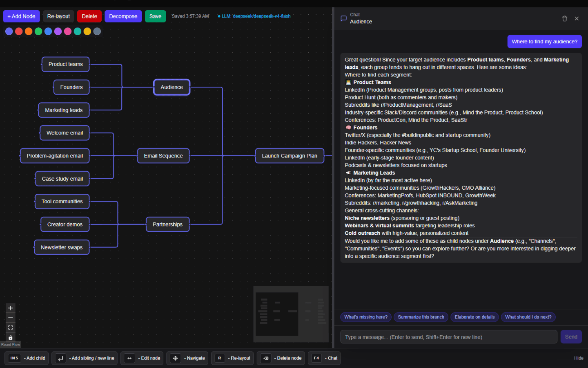Select the Email Sequence node

163,156
